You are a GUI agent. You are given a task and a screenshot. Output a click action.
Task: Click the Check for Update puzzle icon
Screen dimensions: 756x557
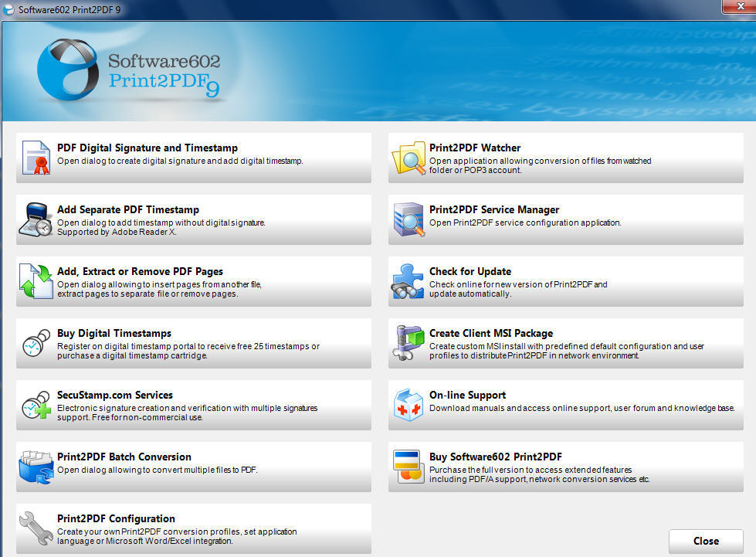coord(409,281)
